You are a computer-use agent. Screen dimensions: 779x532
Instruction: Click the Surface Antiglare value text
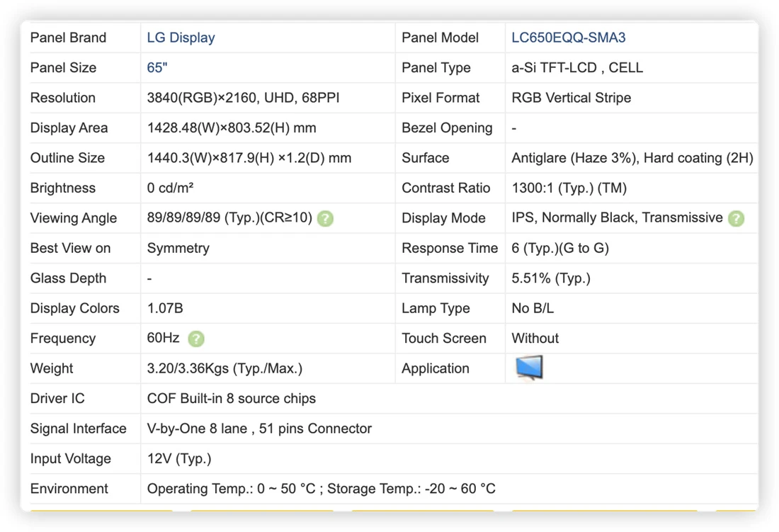click(632, 158)
